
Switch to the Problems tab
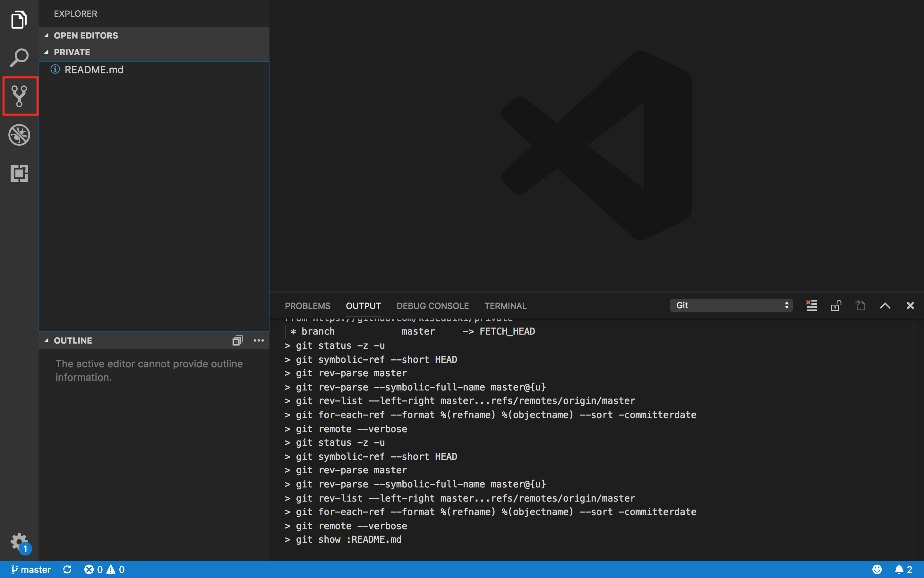point(307,306)
